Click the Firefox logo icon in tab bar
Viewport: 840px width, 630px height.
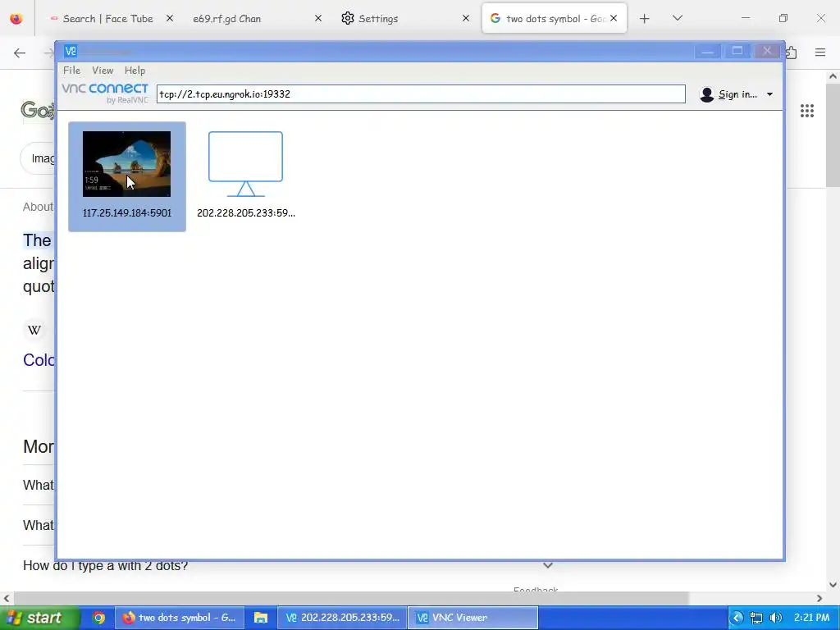coord(16,19)
